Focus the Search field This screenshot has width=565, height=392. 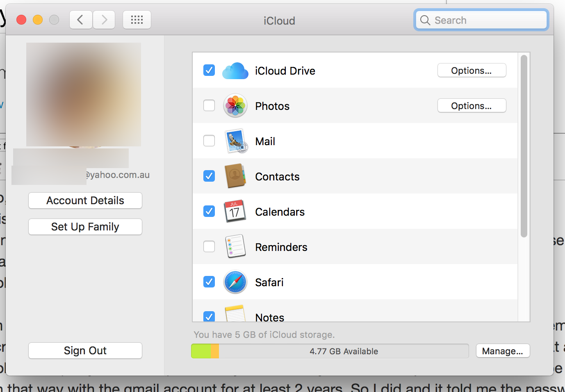tap(481, 20)
